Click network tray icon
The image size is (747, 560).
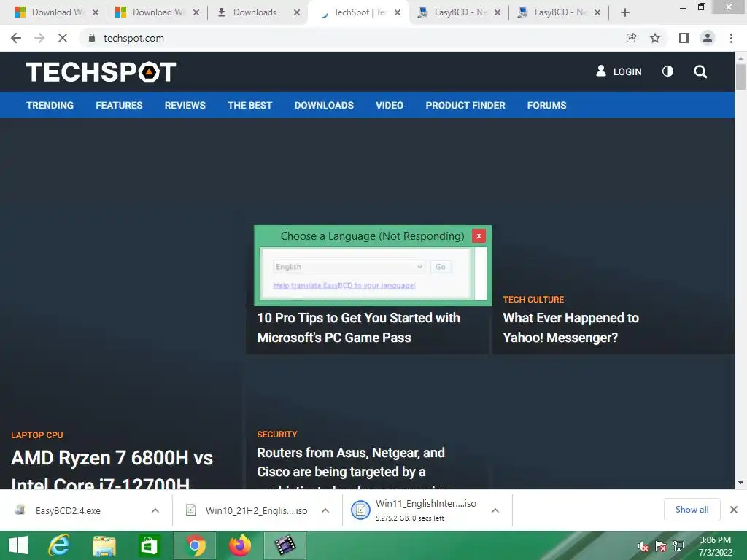click(678, 547)
